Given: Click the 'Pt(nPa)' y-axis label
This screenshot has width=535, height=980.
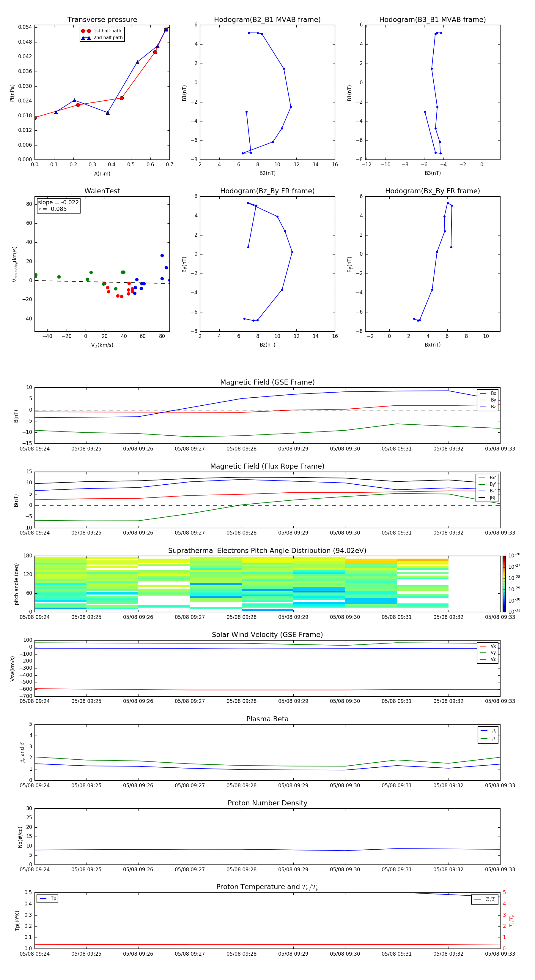Looking at the screenshot, I should pos(12,93).
